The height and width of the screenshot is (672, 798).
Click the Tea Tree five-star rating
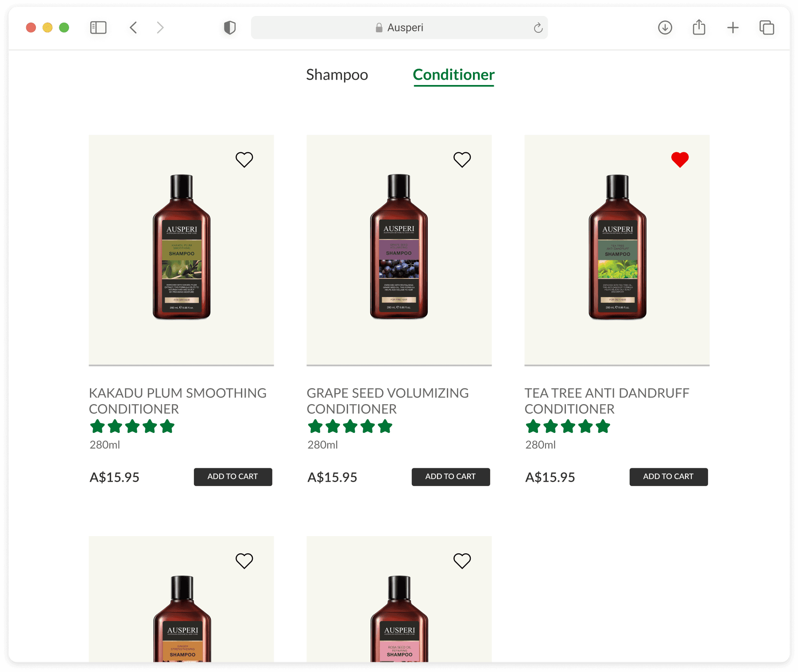tap(568, 427)
